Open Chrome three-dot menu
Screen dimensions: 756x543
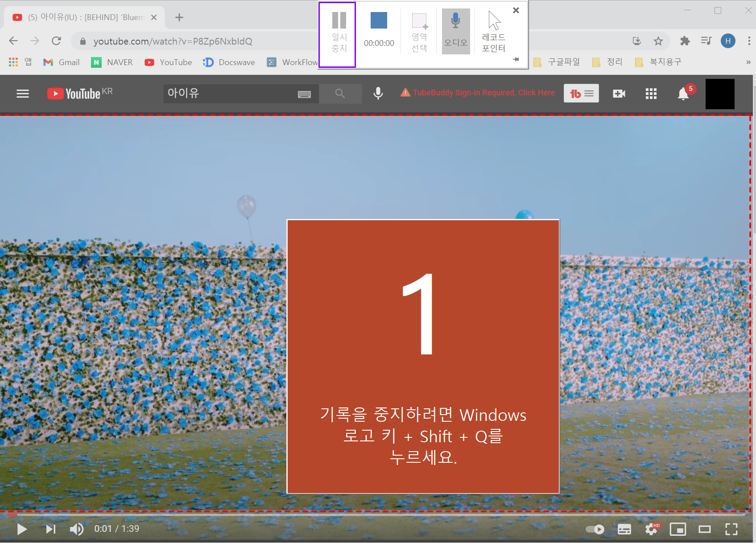(x=749, y=41)
